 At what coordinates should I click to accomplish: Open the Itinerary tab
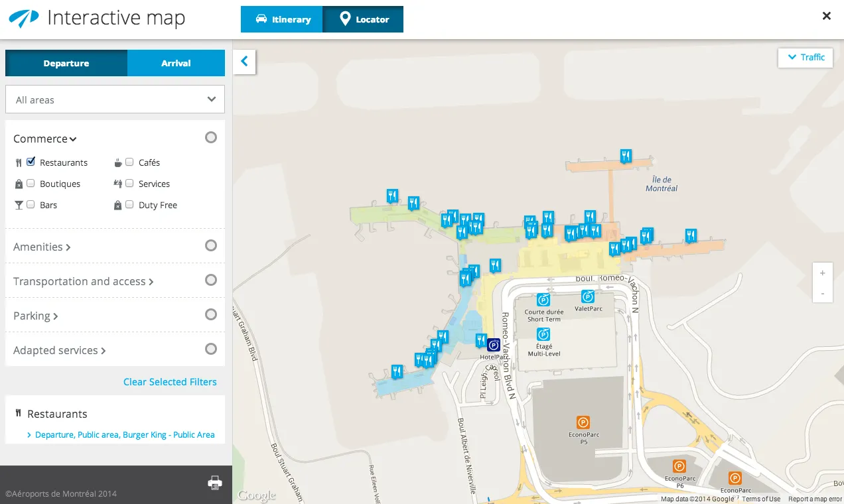click(281, 19)
